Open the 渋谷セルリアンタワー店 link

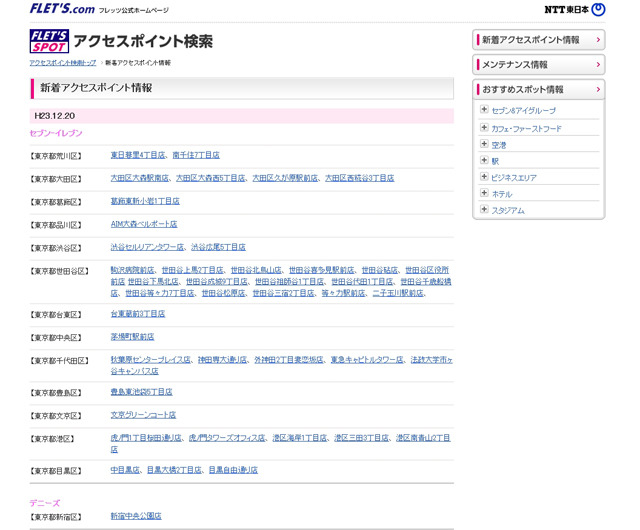coord(147,247)
